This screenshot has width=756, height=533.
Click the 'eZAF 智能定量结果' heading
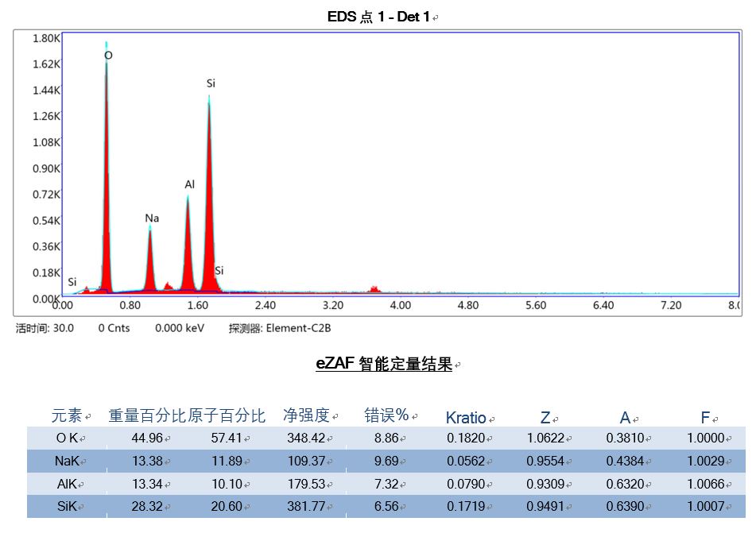point(384,363)
